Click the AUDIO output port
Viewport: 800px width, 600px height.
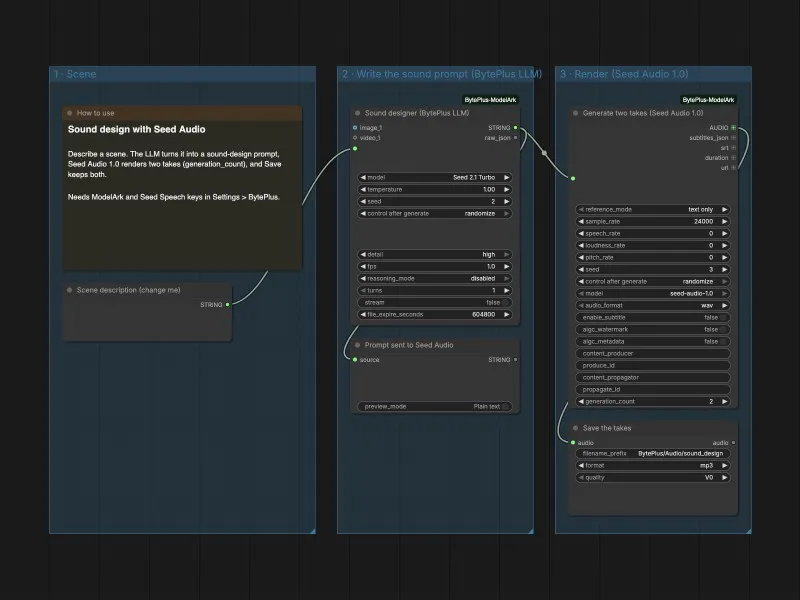tap(734, 128)
